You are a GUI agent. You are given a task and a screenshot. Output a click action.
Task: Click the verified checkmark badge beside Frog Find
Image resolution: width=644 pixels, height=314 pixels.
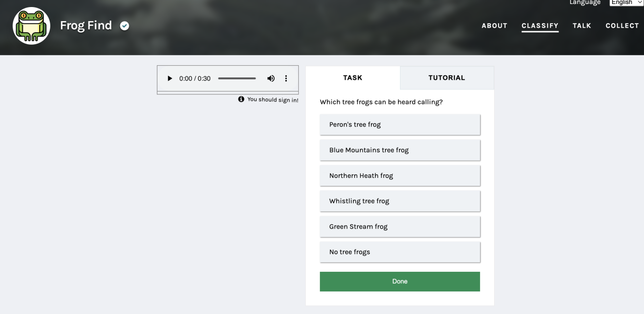[x=124, y=26]
